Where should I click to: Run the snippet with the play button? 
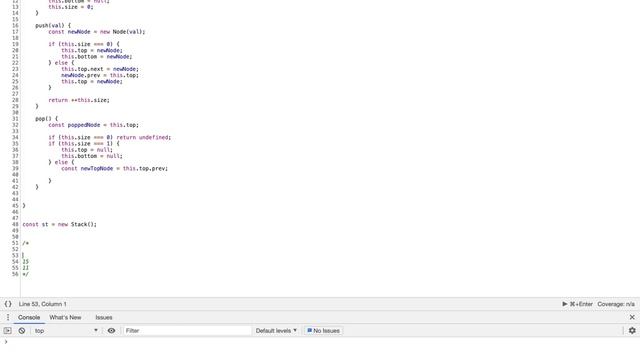coord(564,304)
